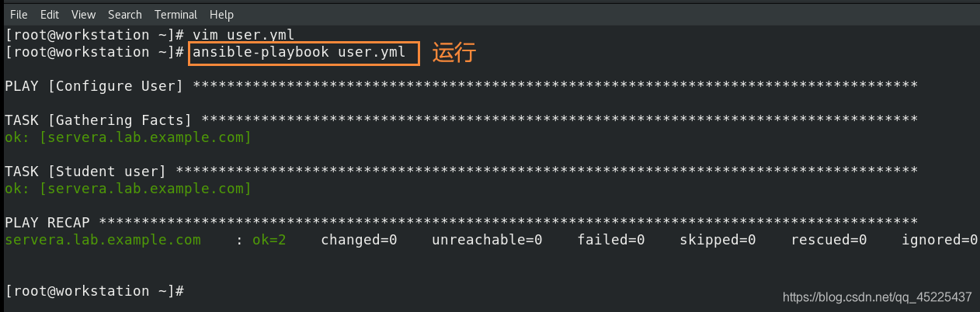Open the View menu
980x312 pixels.
coord(83,15)
